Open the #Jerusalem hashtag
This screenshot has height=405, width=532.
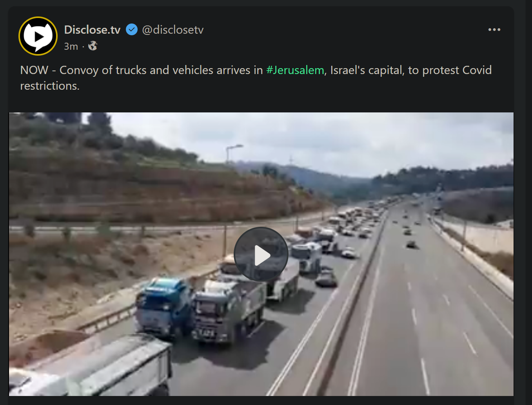(x=295, y=70)
